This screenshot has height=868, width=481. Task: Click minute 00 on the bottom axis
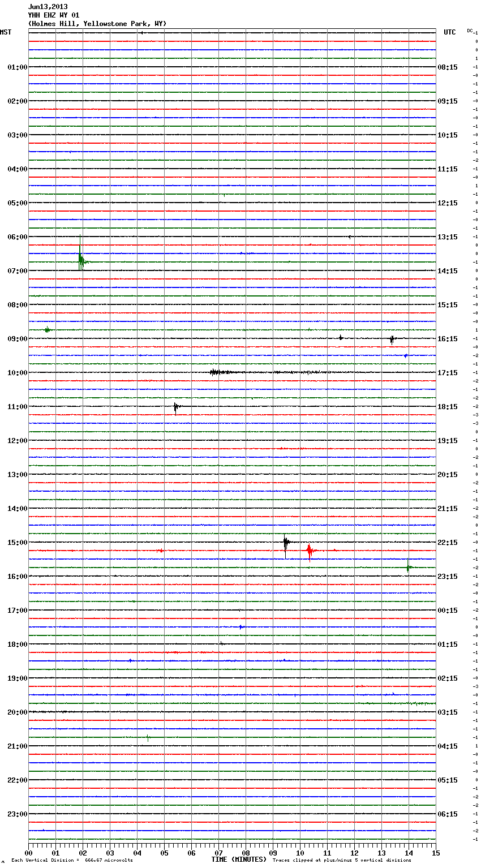coord(28,853)
